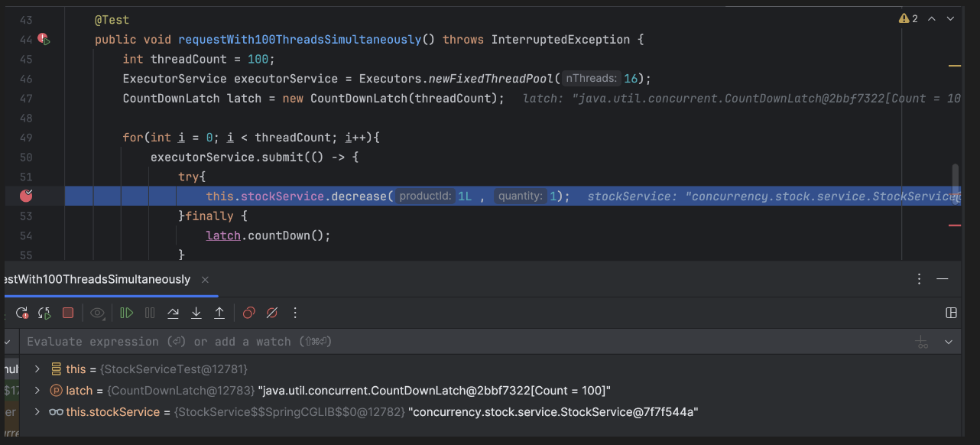The width and height of the screenshot is (980, 445).
Task: Focus the Evaluate expression field
Action: (466, 342)
